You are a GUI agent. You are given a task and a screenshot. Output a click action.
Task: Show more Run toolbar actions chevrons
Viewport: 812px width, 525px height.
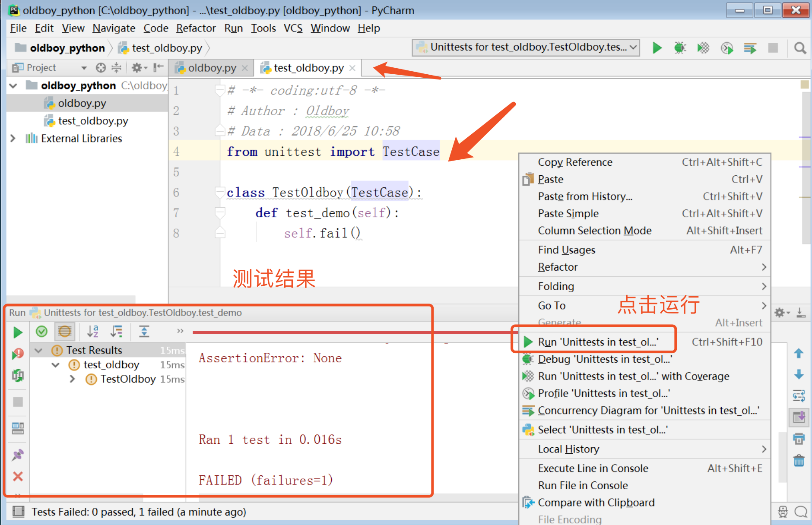tap(180, 331)
